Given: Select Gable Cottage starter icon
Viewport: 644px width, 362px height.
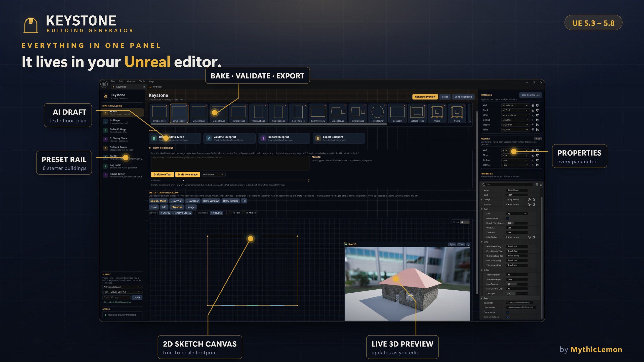Looking at the screenshot, I should tap(105, 130).
